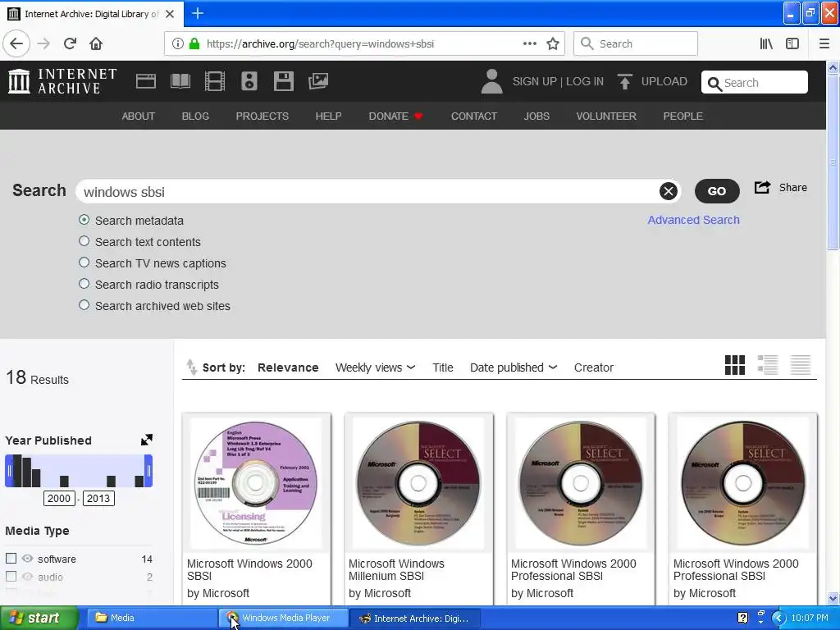Select Search radio transcripts option
This screenshot has width=840, height=630.
click(x=84, y=283)
